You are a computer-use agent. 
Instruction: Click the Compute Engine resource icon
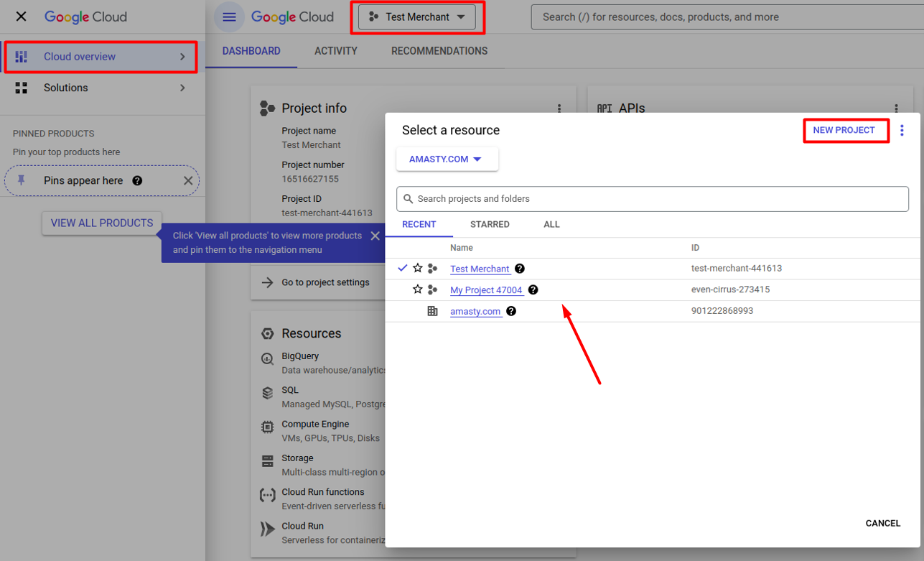[267, 427]
